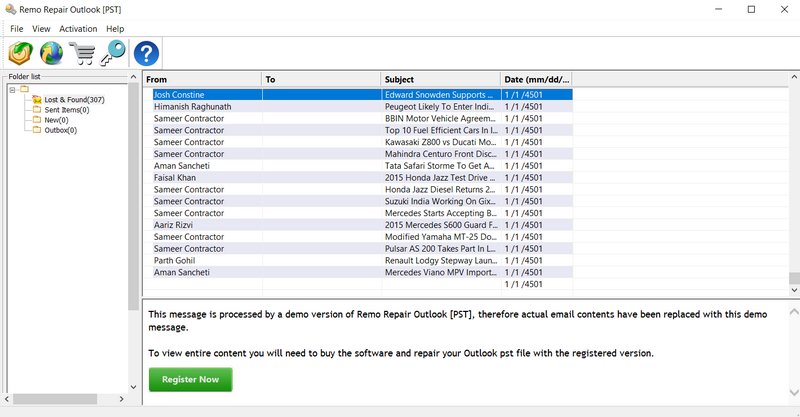
Task: Open the File menu
Action: point(17,29)
